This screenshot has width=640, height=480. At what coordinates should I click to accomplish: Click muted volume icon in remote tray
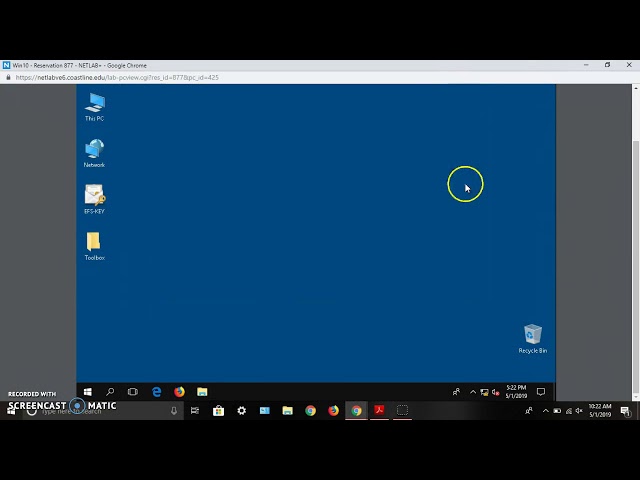pos(495,392)
